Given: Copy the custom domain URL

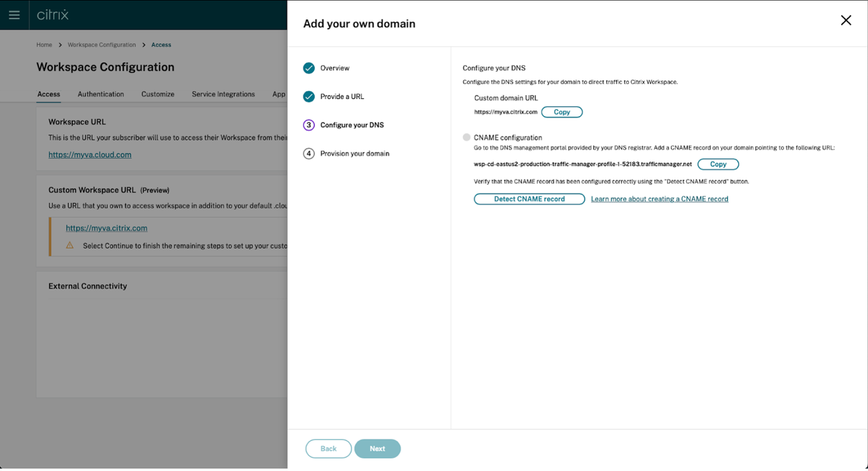Looking at the screenshot, I should tap(561, 112).
